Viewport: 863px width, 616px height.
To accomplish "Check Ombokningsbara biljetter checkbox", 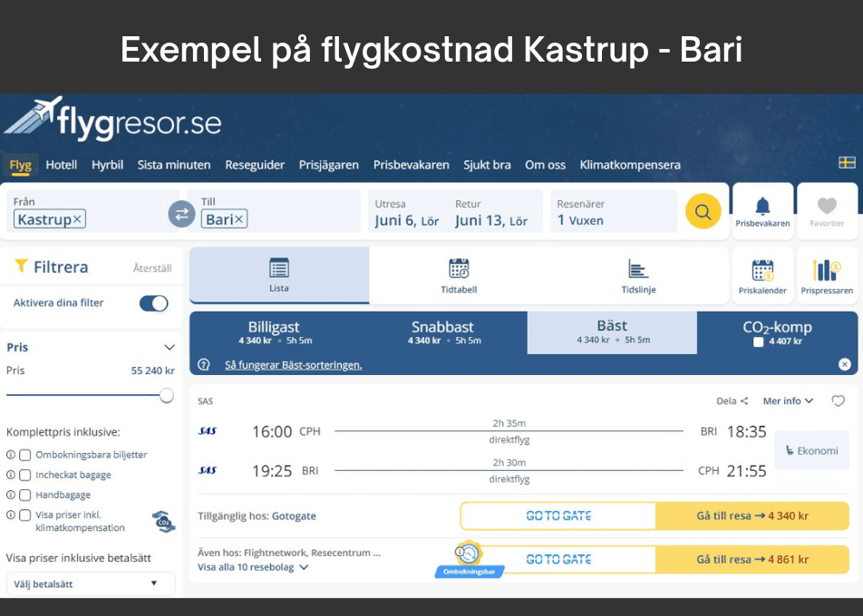I will coord(25,455).
